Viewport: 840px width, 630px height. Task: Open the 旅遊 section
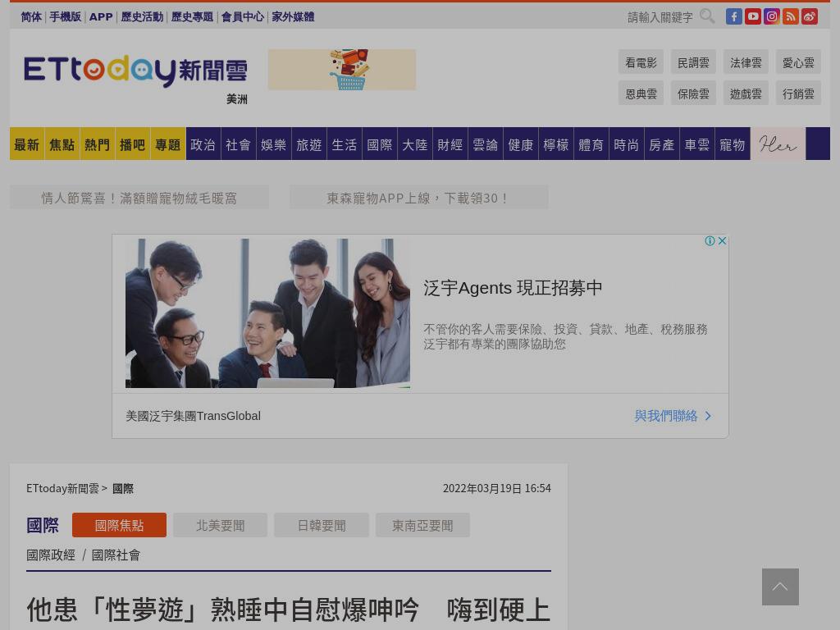click(309, 144)
